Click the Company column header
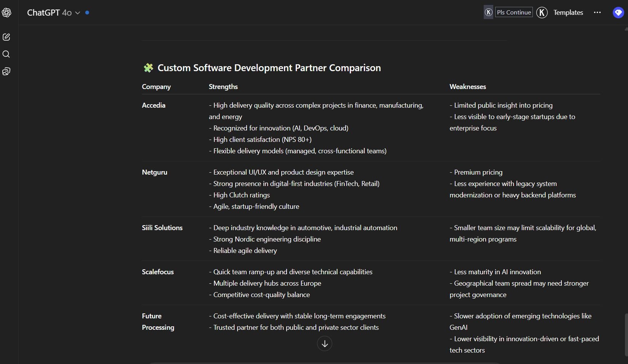 point(156,87)
